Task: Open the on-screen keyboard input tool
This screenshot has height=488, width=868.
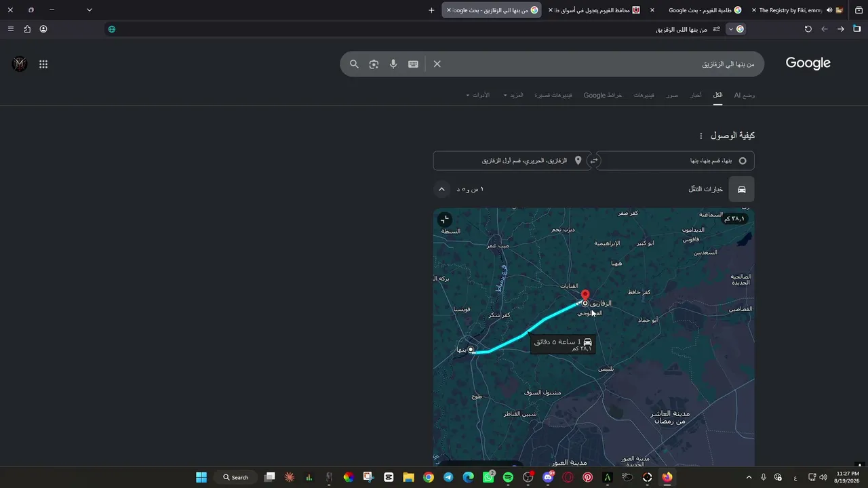Action: (413, 64)
